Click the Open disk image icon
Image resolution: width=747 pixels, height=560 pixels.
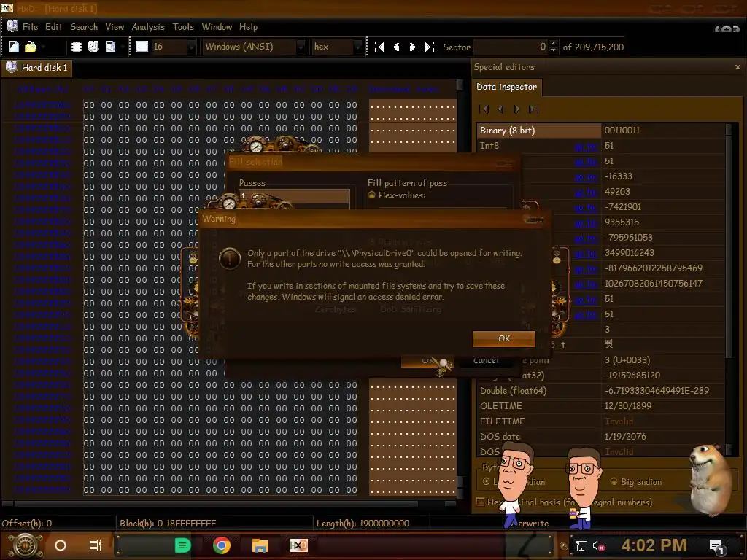point(110,47)
